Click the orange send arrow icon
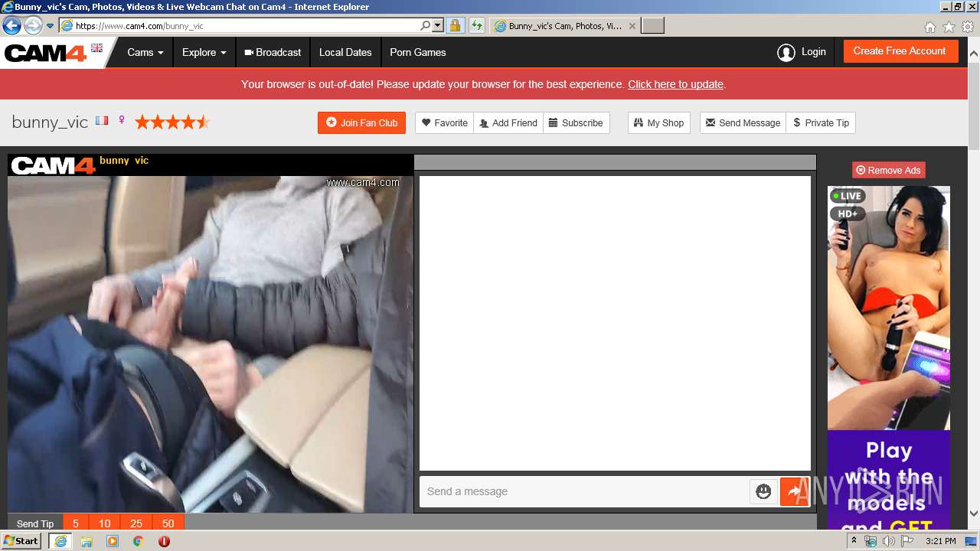This screenshot has width=980, height=551. point(795,491)
